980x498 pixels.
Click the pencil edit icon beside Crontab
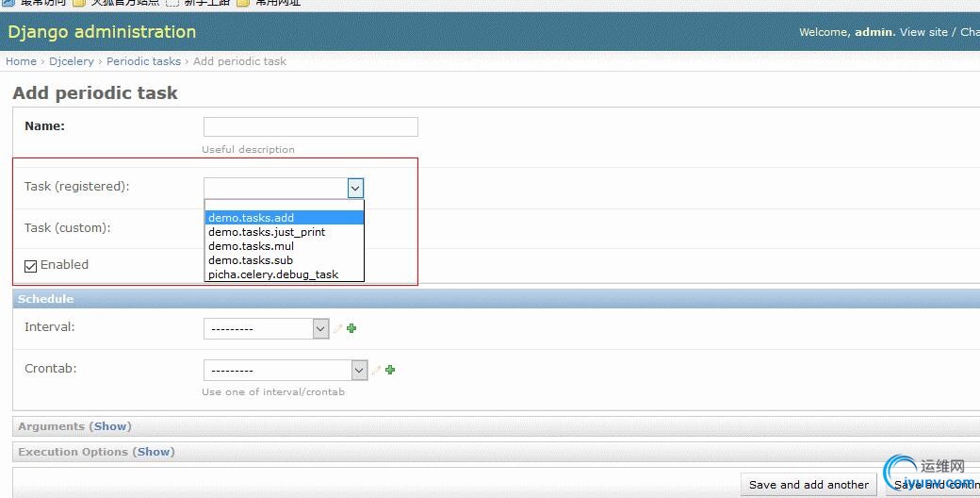[x=376, y=370]
